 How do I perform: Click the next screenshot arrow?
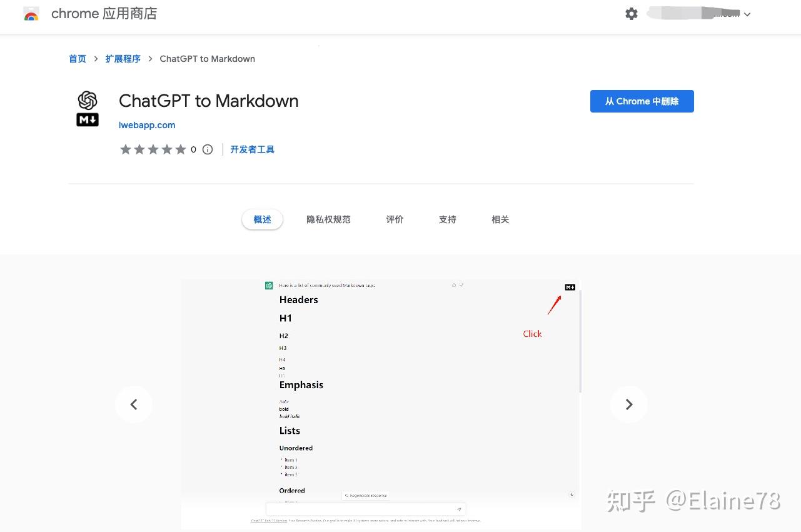pos(628,404)
